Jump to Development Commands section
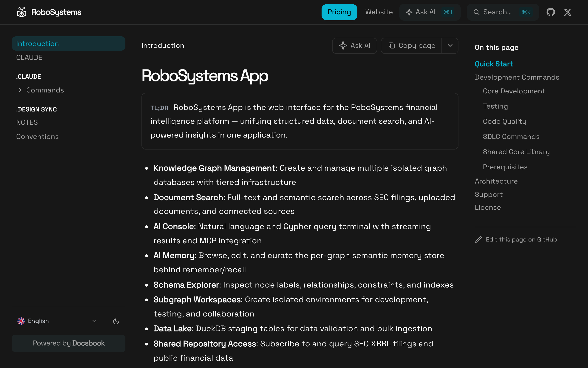This screenshot has height=368, width=588. pos(517,78)
